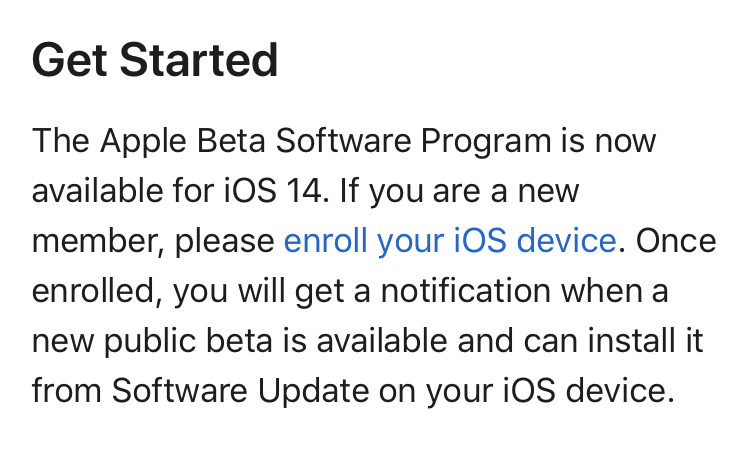Click the text 'Apple Beta Software Program'
Viewport: 750px width, 465px height.
(326, 142)
